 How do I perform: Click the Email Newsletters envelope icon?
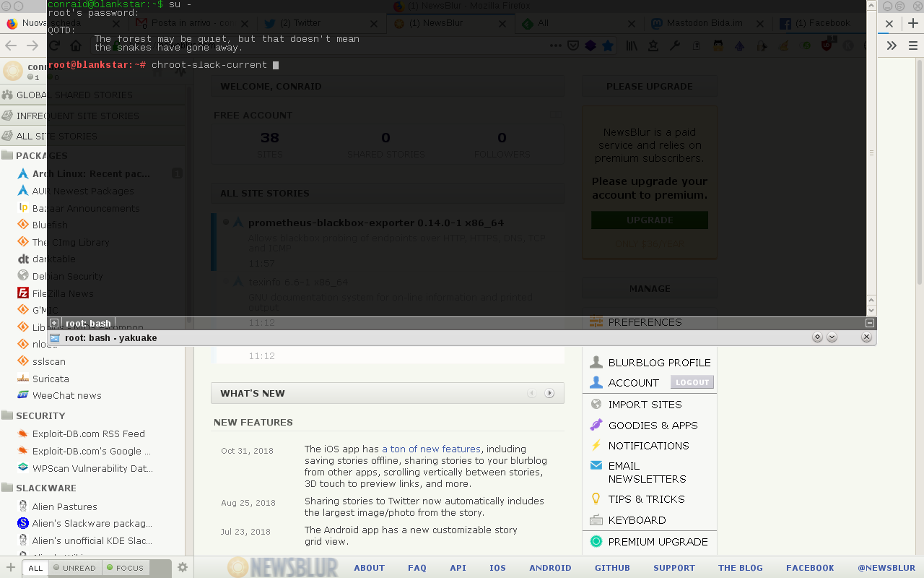(596, 465)
